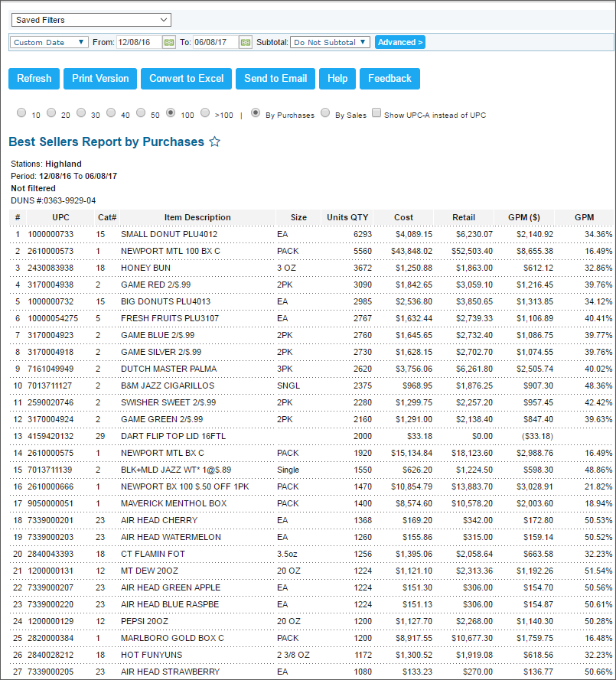Mark report as favorite with star icon
The width and height of the screenshot is (616, 680).
(215, 142)
